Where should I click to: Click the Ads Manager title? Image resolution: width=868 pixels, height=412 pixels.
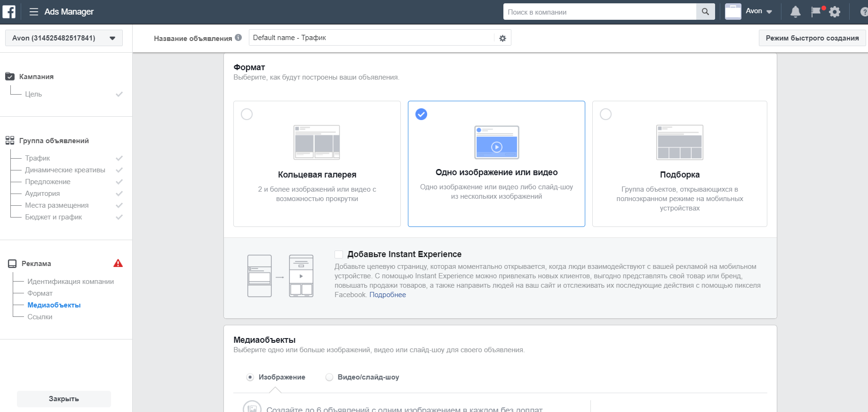[69, 12]
